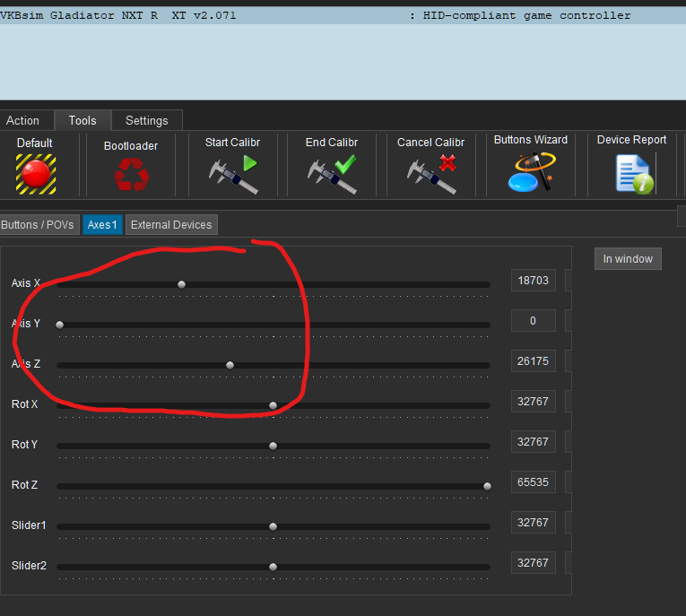This screenshot has width=686, height=616.
Task: Open the Device Report
Action: pyautogui.click(x=635, y=174)
